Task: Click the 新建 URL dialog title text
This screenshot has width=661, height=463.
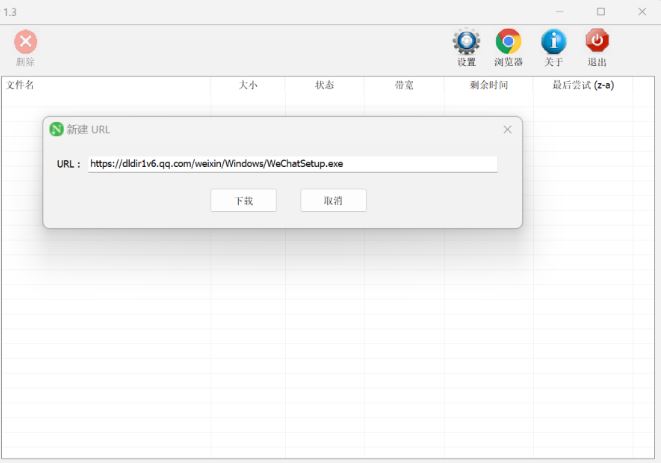Action: click(x=89, y=130)
